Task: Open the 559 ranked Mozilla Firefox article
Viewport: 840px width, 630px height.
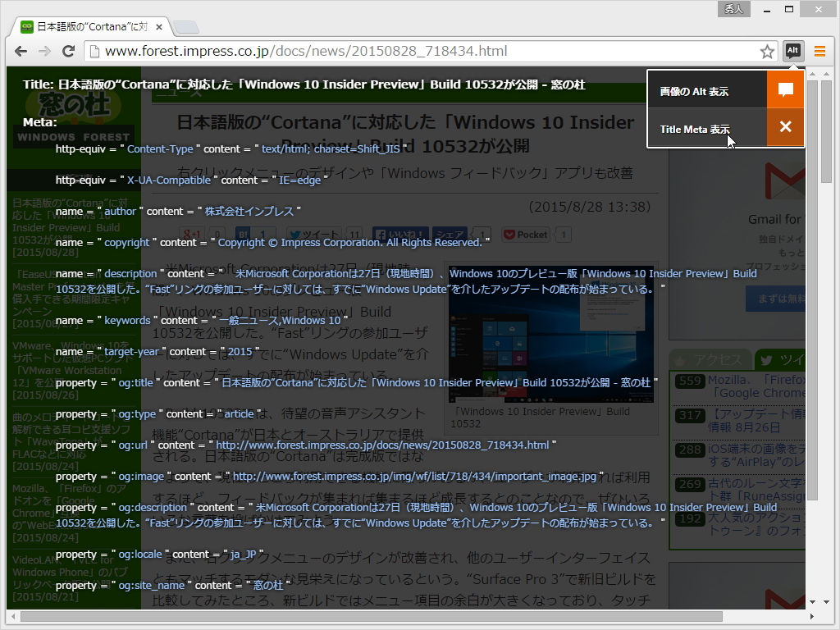Action: pyautogui.click(x=756, y=386)
